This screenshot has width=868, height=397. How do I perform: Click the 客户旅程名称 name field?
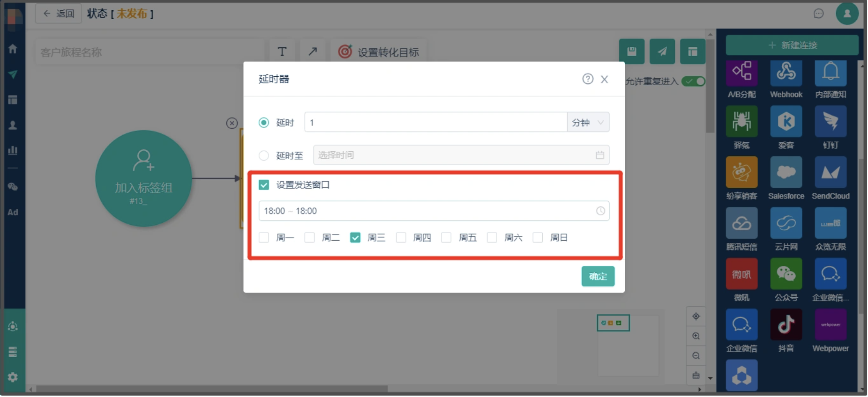[x=150, y=52]
